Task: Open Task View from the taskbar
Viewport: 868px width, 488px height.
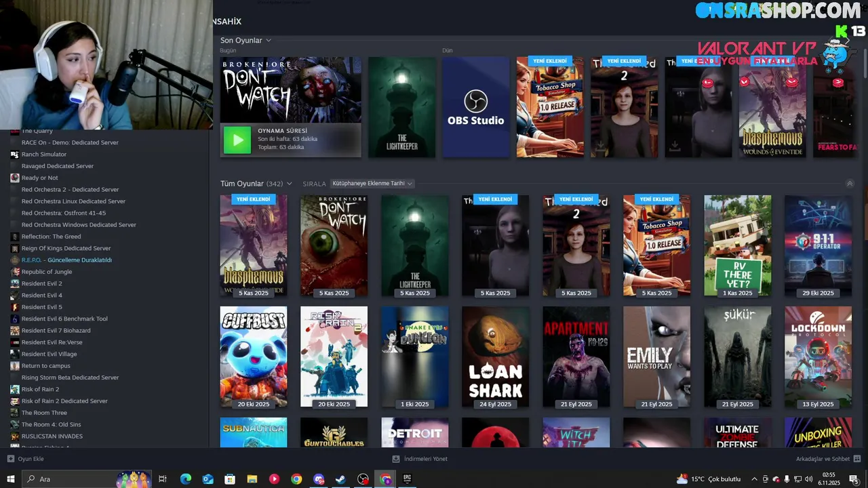Action: [163, 479]
